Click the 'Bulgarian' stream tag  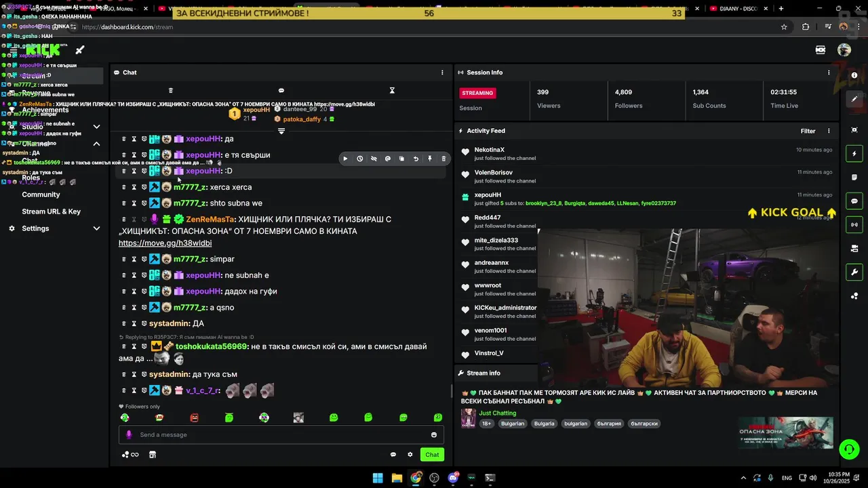(x=513, y=424)
